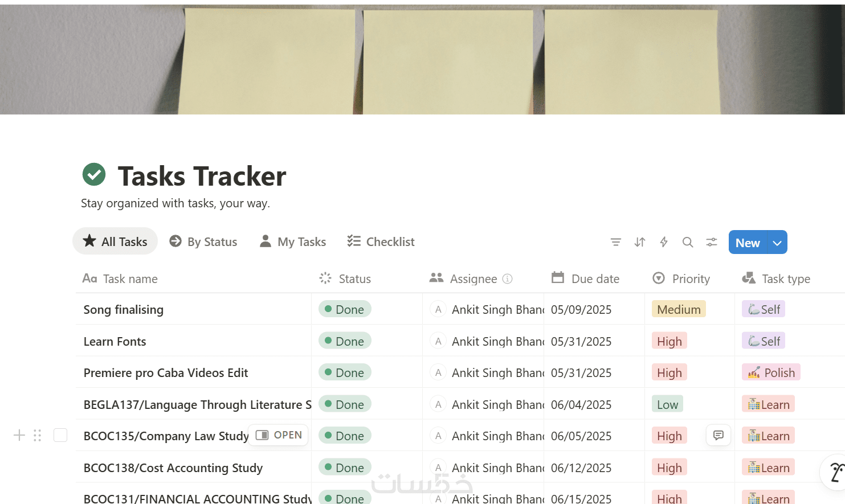Image resolution: width=845 pixels, height=504 pixels.
Task: Switch to All Tasks tab
Action: coord(115,241)
